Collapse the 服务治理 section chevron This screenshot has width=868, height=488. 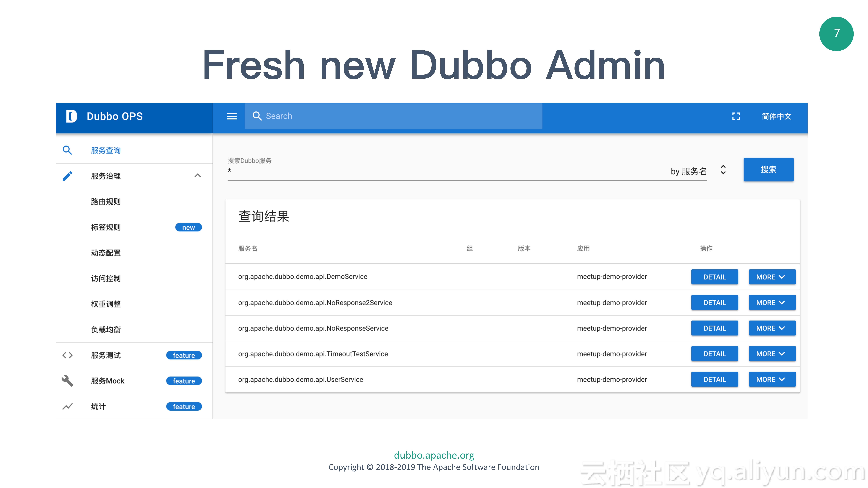point(198,175)
